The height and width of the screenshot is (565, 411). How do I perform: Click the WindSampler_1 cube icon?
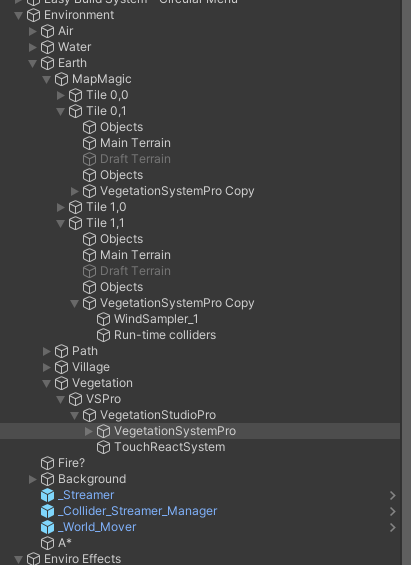point(103,319)
